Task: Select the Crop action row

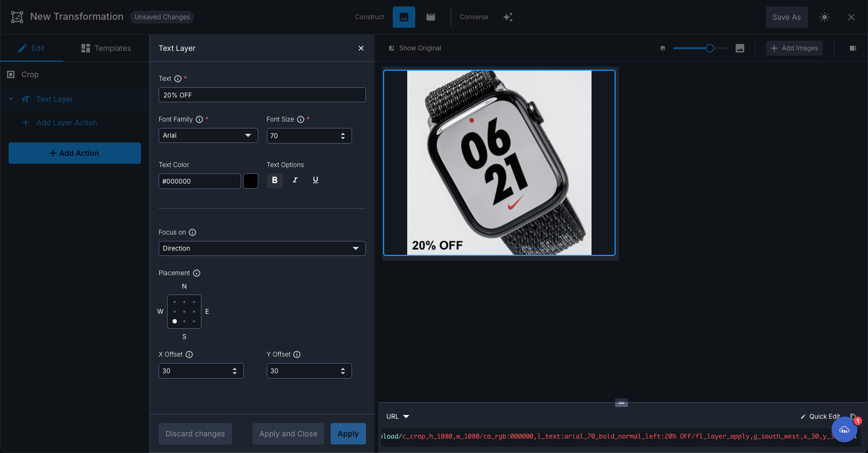Action: [x=74, y=74]
